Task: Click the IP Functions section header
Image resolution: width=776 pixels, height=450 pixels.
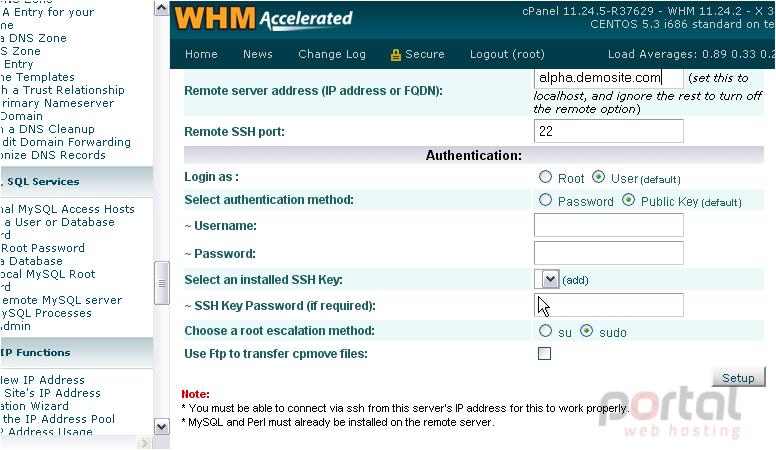Action: coord(77,352)
